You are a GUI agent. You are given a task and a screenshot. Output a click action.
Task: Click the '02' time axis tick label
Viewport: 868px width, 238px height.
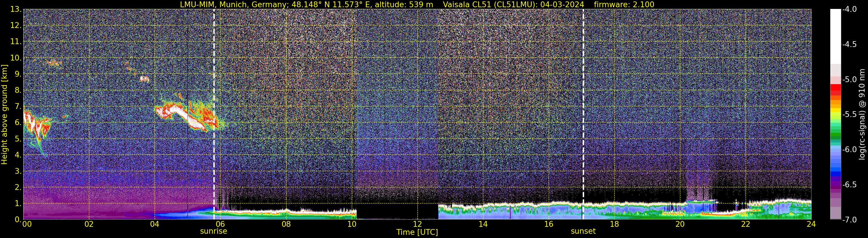click(x=89, y=224)
